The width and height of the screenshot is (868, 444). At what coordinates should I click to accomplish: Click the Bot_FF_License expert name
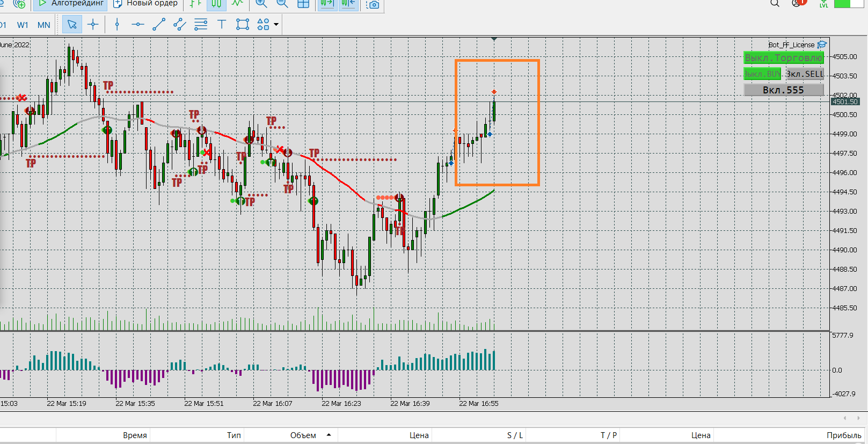pos(791,45)
